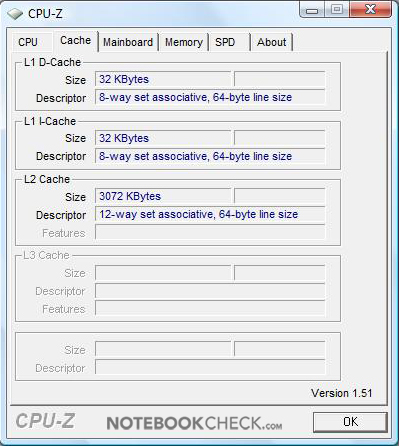Open the SPD tab

coord(225,42)
